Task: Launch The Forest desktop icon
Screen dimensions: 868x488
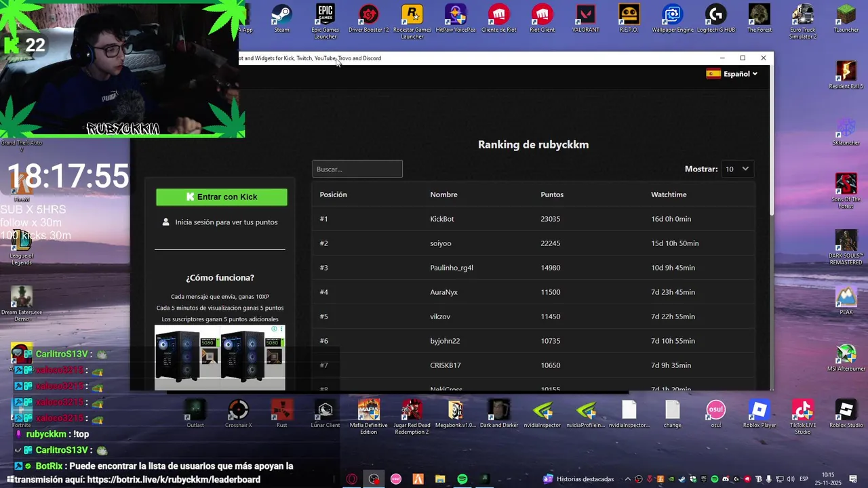Action: pyautogui.click(x=759, y=18)
